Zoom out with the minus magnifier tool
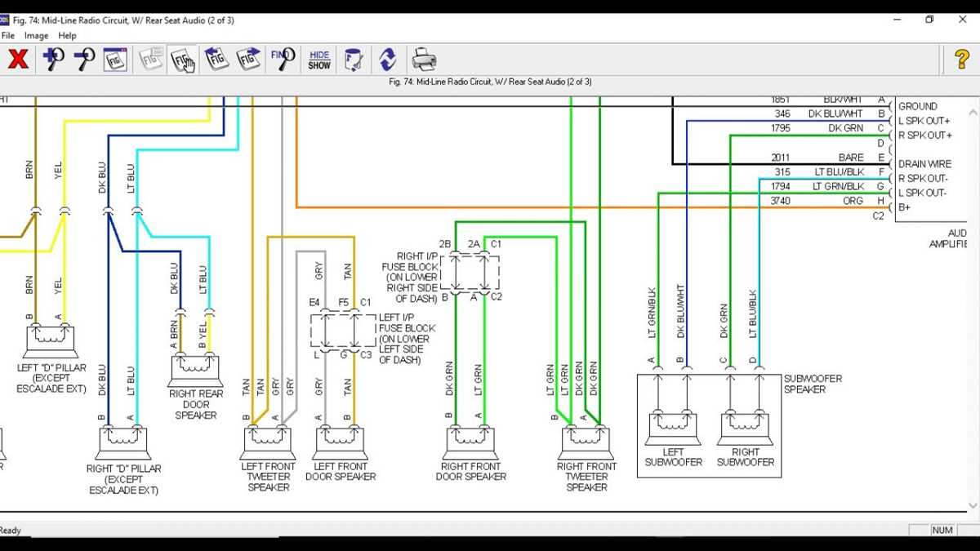This screenshot has height=551, width=980. coord(84,59)
